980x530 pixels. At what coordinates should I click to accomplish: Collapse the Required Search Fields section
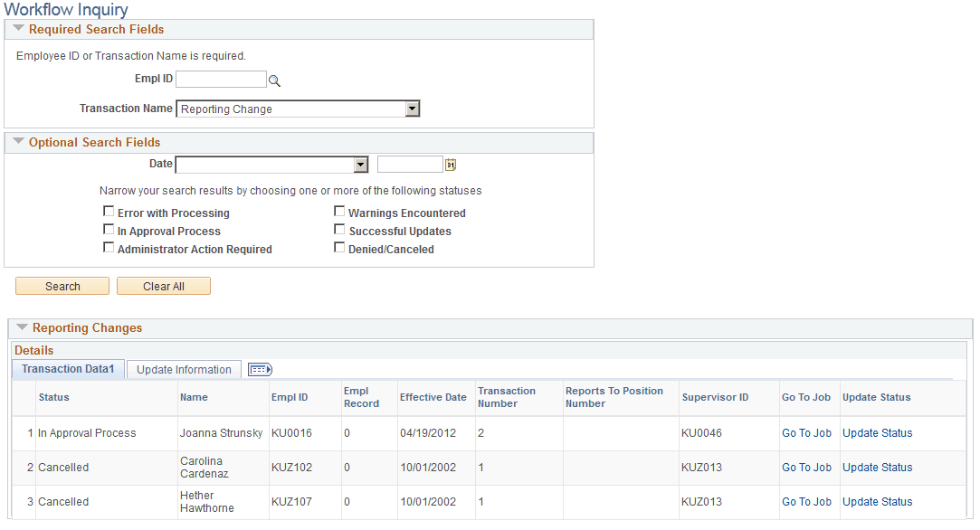18,28
